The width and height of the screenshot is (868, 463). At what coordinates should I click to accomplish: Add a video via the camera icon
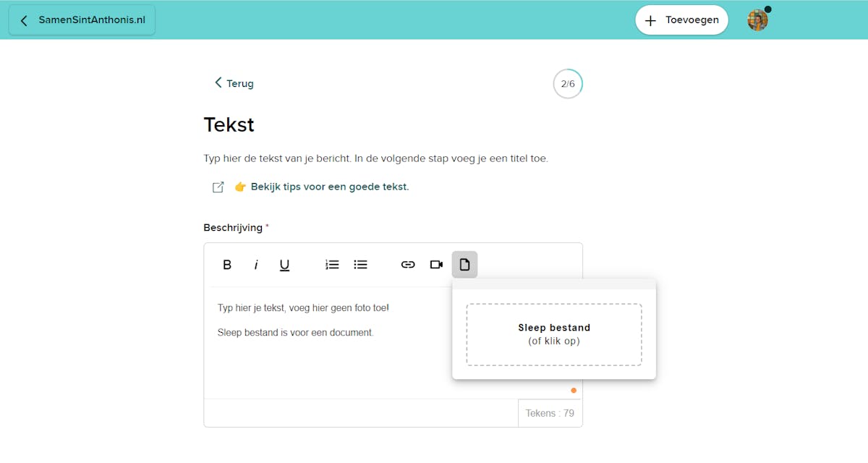click(x=436, y=265)
